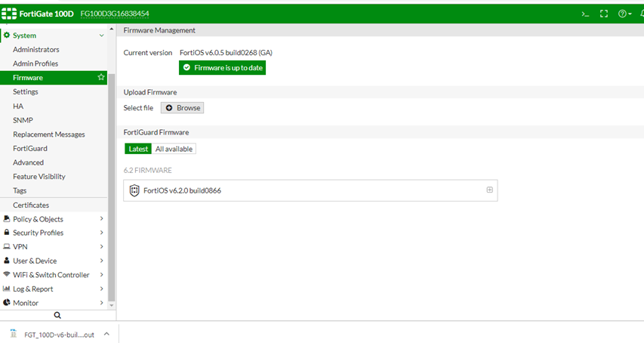Open the Administrators page

(35, 50)
